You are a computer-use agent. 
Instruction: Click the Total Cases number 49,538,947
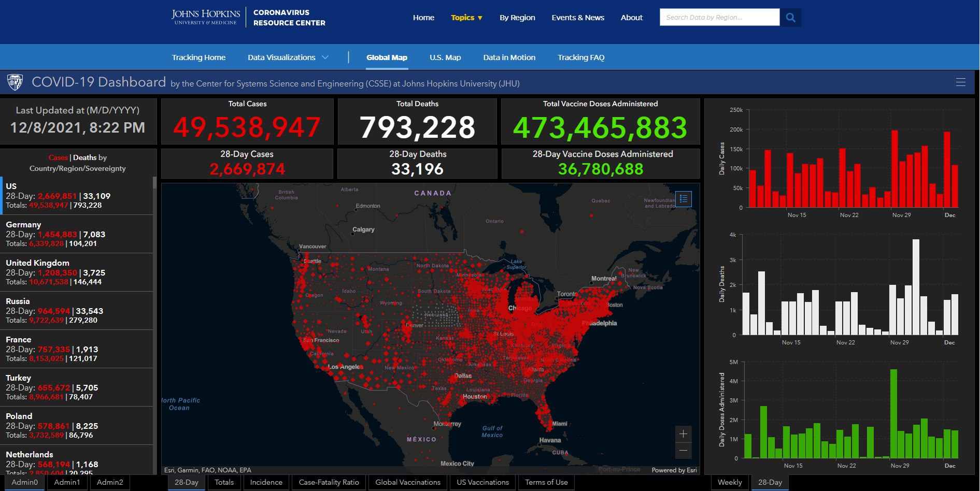(247, 127)
